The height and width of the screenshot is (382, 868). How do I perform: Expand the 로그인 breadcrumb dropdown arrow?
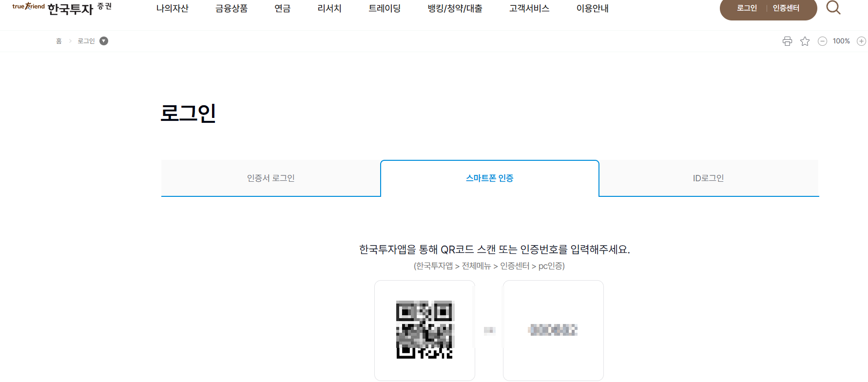click(x=104, y=41)
